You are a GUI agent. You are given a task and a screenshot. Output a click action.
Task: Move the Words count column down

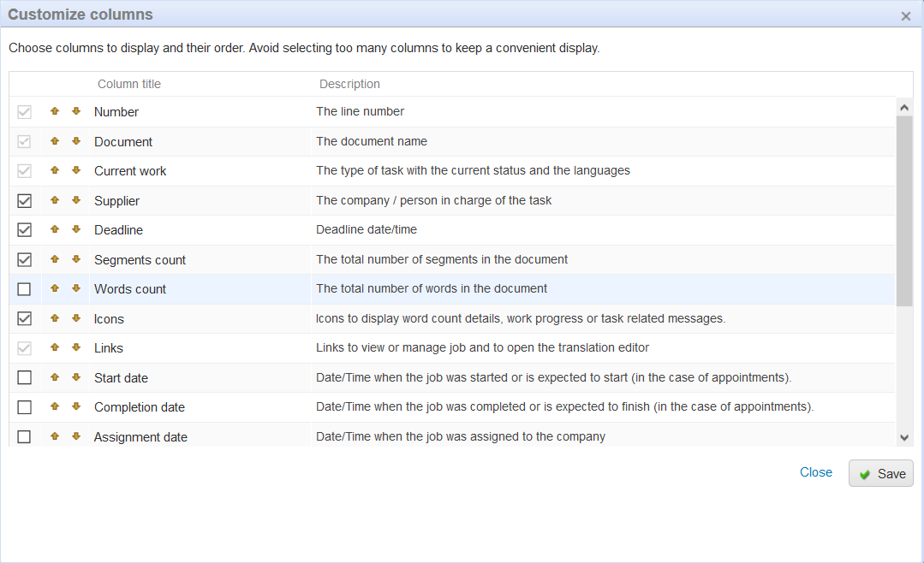click(x=76, y=288)
